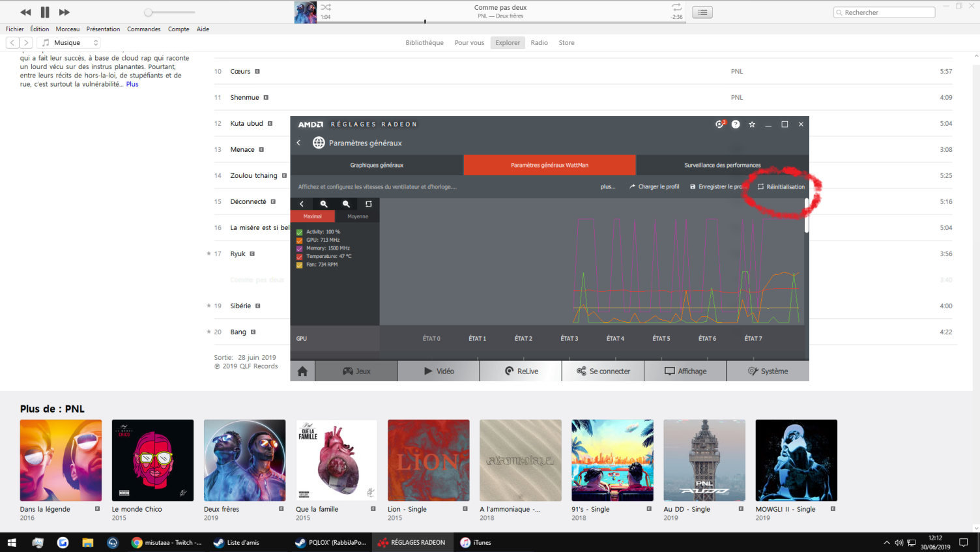Open the ReLive section in Radeon
Viewport: 980px width, 552px height.
(x=521, y=371)
